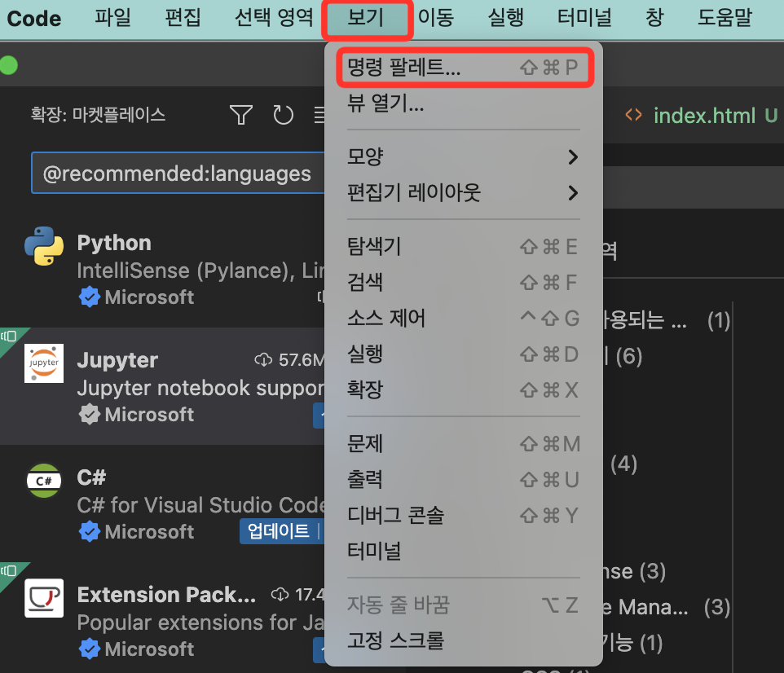Select 문제 in the 보기 menu
The image size is (784, 673).
(463, 443)
